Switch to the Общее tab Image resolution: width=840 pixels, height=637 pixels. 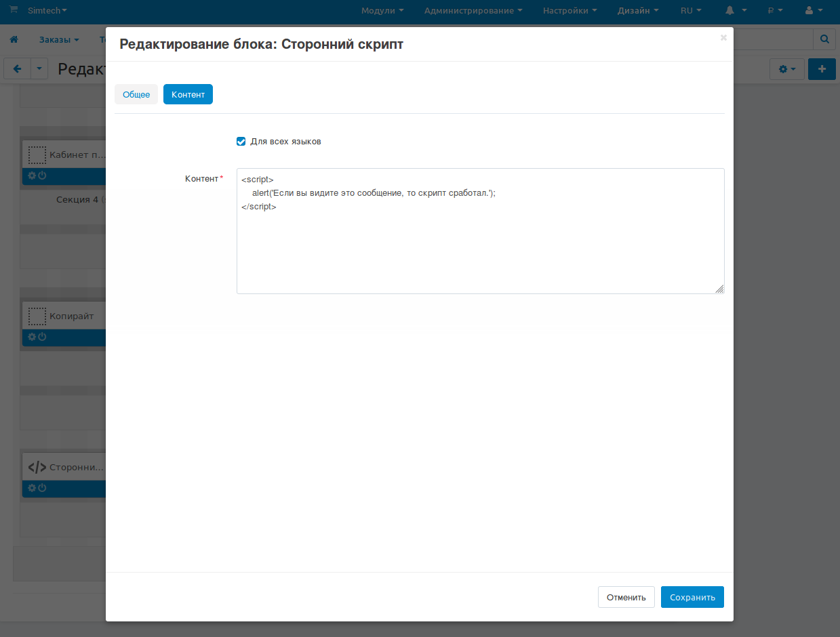[x=136, y=95]
